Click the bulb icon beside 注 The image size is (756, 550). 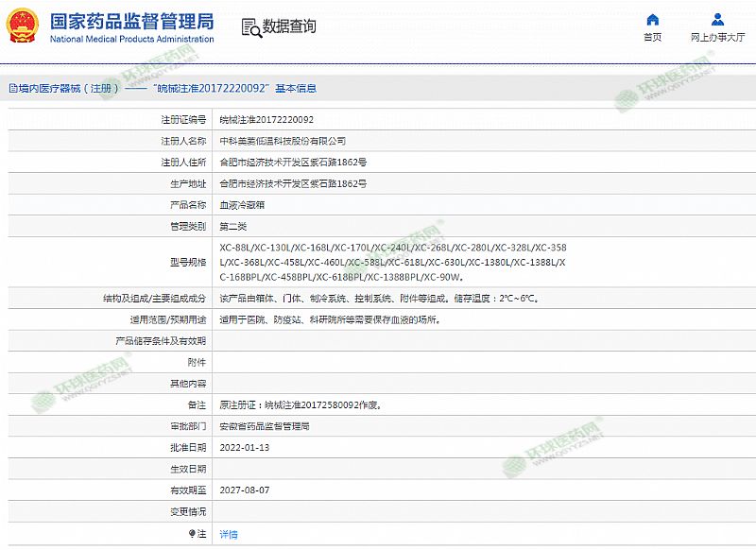point(193,534)
